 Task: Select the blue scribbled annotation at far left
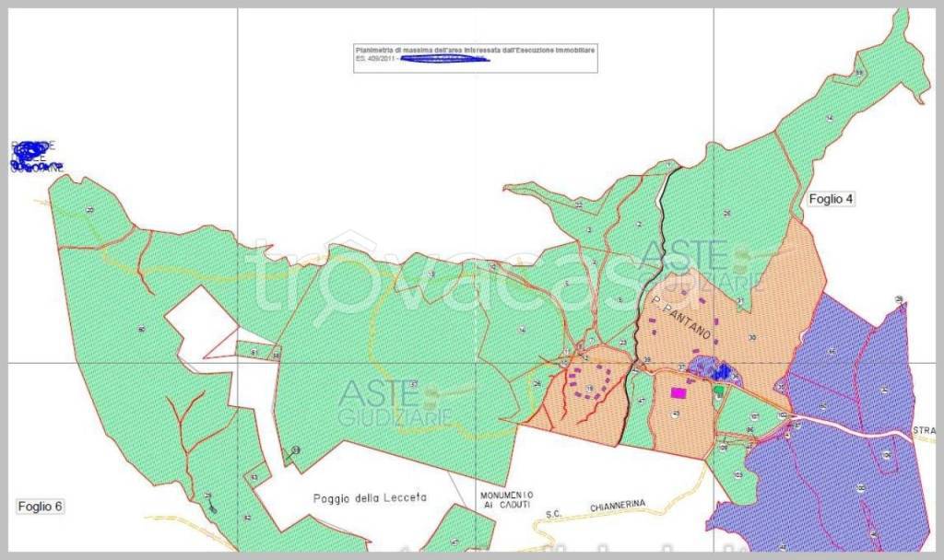tap(35, 156)
